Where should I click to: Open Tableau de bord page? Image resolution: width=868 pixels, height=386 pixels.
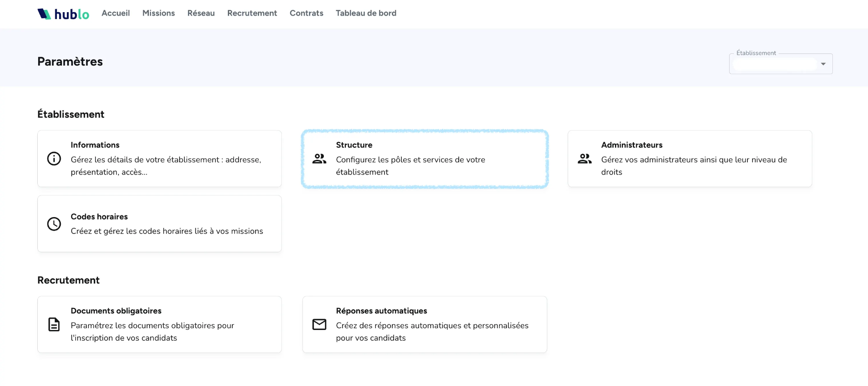pyautogui.click(x=366, y=13)
